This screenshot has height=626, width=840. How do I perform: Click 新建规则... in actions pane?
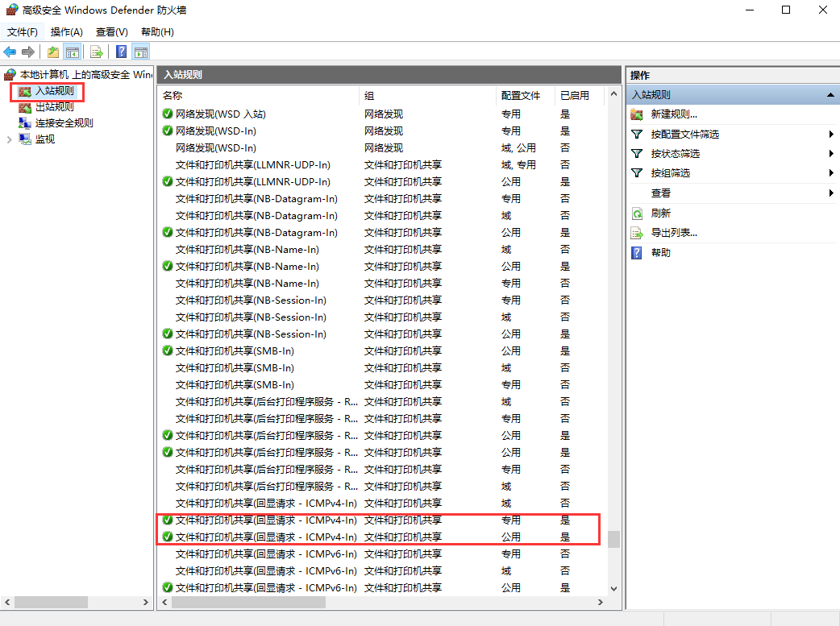(674, 114)
